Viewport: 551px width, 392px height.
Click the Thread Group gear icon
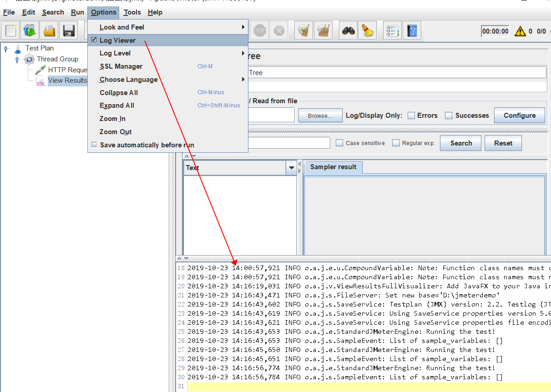point(30,59)
